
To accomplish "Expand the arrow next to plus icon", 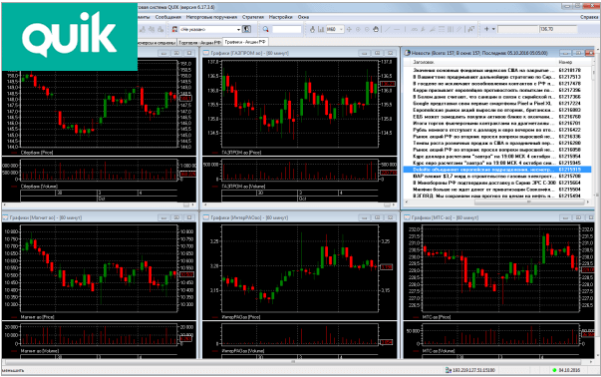I will (493, 29).
